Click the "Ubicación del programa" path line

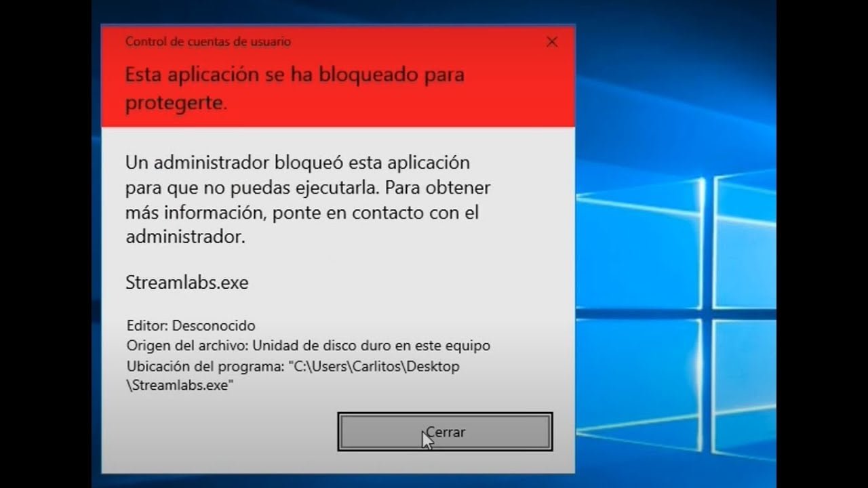[x=293, y=367]
